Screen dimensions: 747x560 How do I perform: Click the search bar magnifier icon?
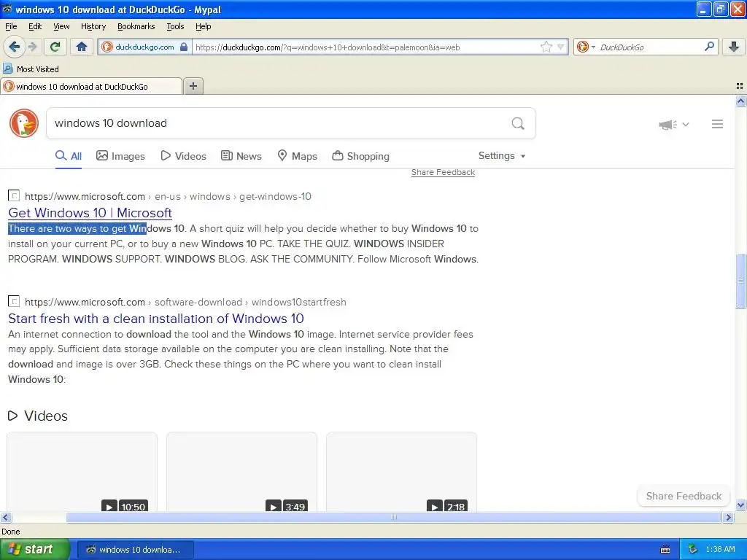tap(709, 47)
